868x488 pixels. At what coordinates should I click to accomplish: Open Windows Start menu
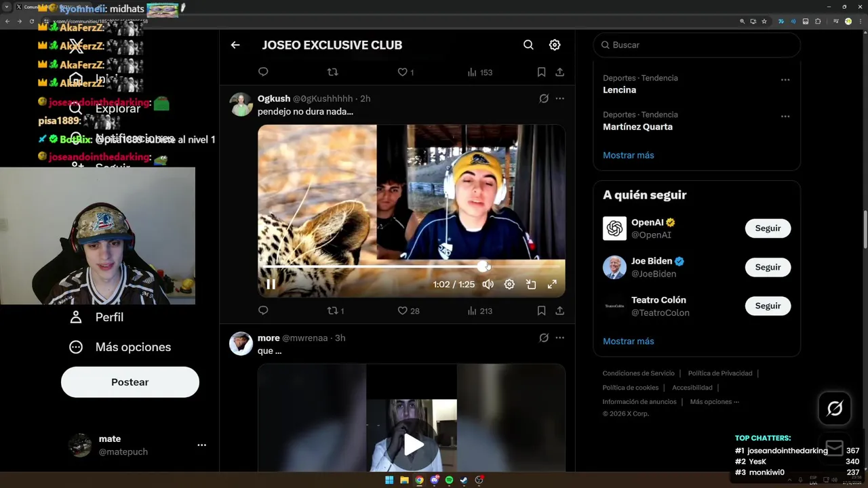tap(389, 480)
